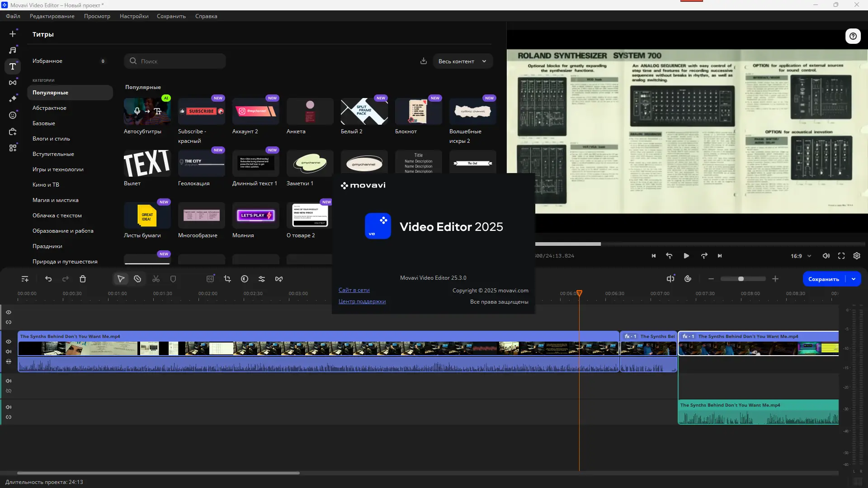Click the timeline zoom slider handle

[741, 279]
